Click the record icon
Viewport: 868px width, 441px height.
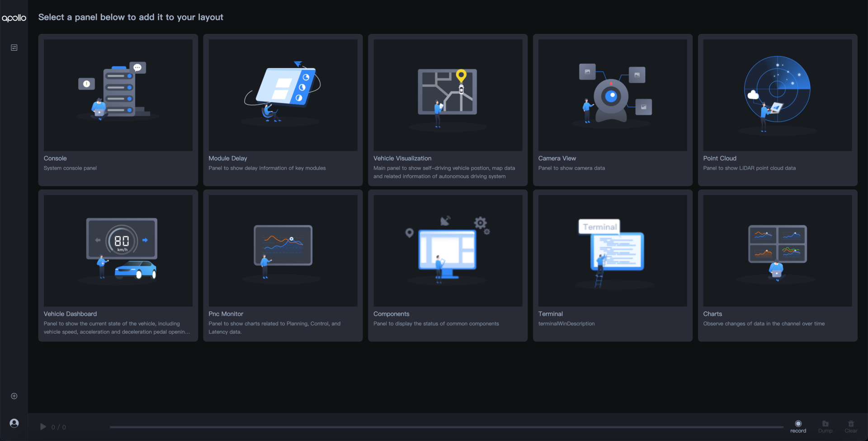click(x=798, y=424)
